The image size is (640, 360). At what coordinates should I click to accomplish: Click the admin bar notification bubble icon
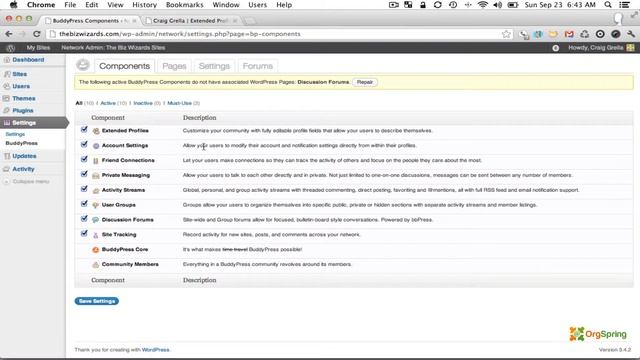pos(556,48)
